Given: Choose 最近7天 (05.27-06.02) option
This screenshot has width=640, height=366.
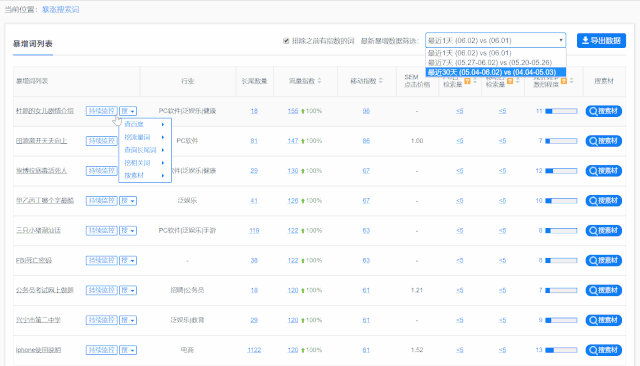Looking at the screenshot, I should pos(496,62).
